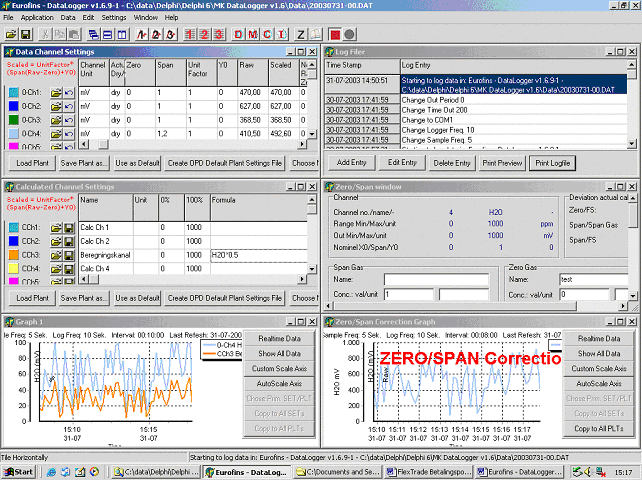Screen dimensions: 642x482
Task: Click the Span Gas Name input field
Action: click(x=436, y=279)
